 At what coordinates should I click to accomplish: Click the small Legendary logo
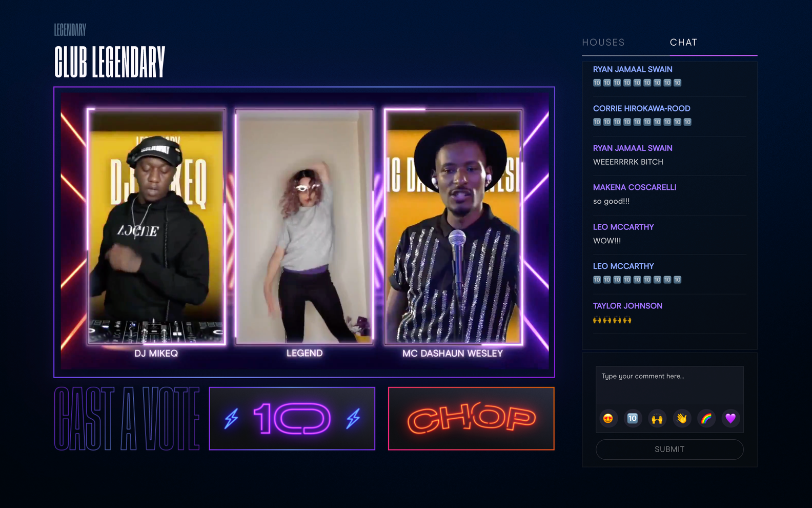click(x=70, y=30)
